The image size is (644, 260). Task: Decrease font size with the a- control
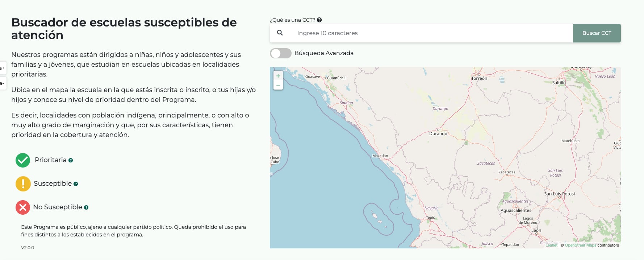(2, 83)
